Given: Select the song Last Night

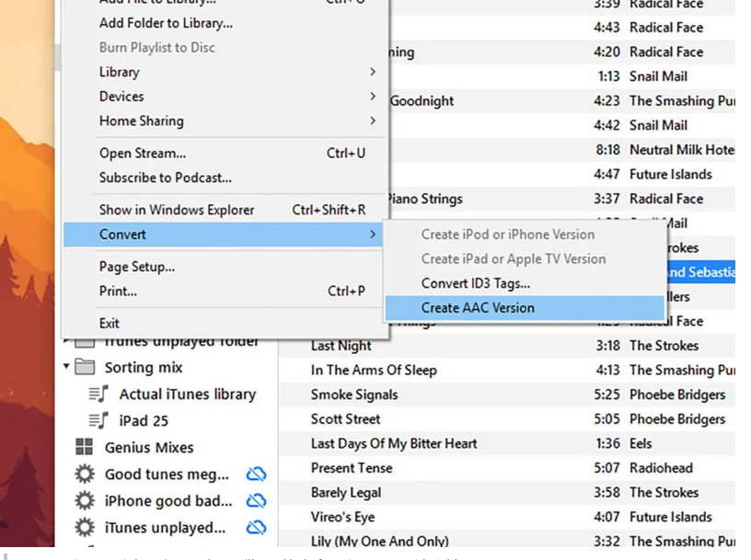Looking at the screenshot, I should [x=341, y=346].
